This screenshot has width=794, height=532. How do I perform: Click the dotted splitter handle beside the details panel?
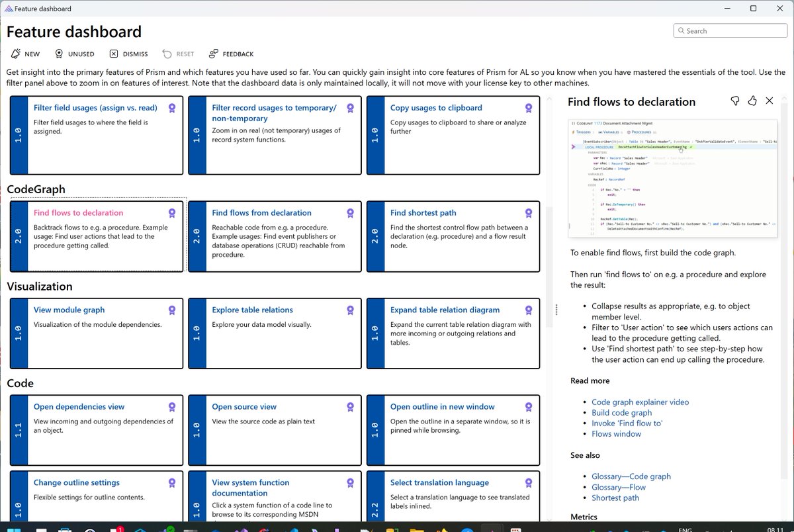click(556, 310)
